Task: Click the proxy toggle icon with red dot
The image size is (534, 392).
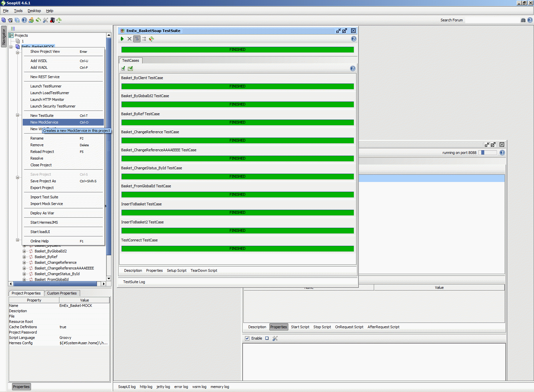Action: (x=52, y=20)
